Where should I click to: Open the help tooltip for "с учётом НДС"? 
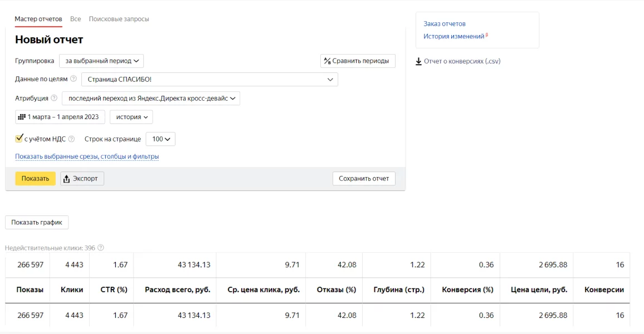tap(71, 139)
